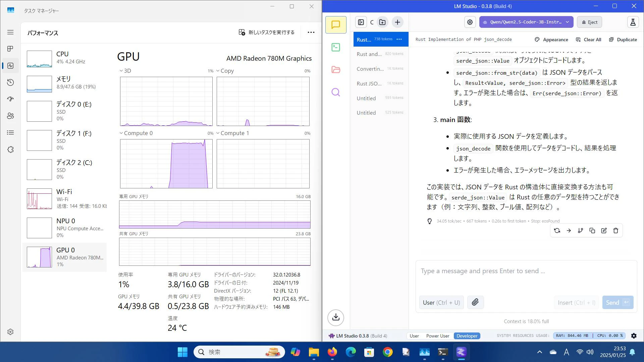The image size is (644, 362).
Task: Toggle message role User selector
Action: [x=441, y=302]
